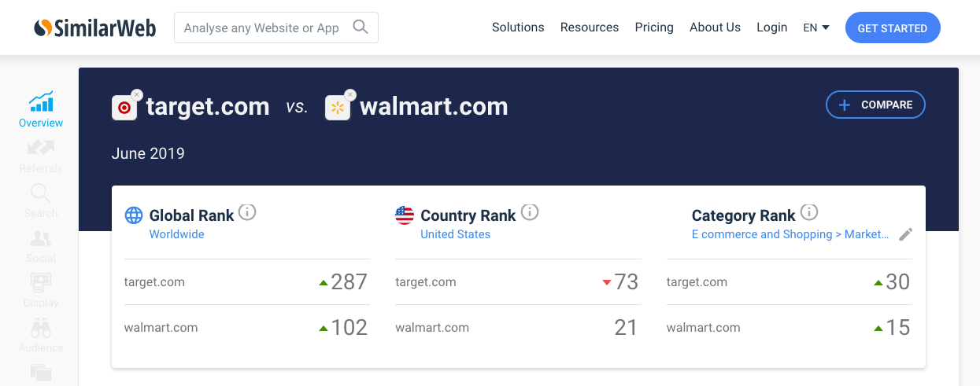
Task: Focus the Analyse any Website search field
Action: point(276,28)
